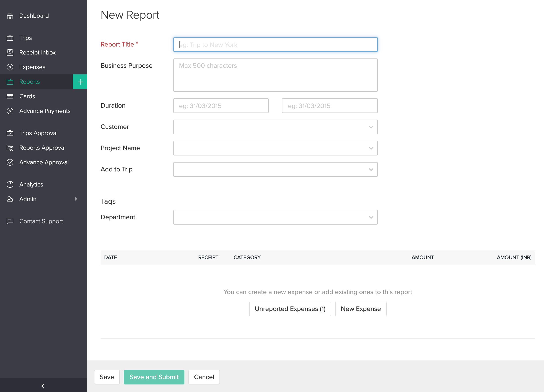
Task: Collapse the sidebar with bottom arrow
Action: 43,386
